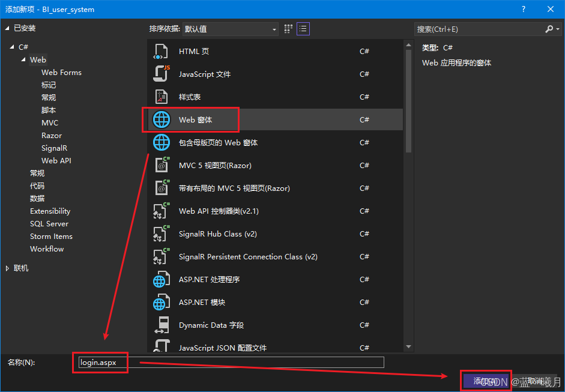Switch to medium icons grid view
This screenshot has height=392, width=565.
(x=288, y=29)
